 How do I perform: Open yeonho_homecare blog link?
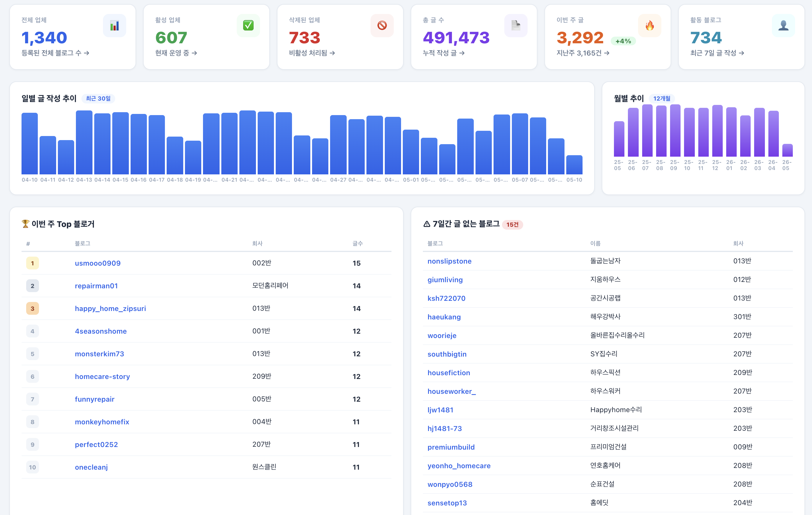459,466
